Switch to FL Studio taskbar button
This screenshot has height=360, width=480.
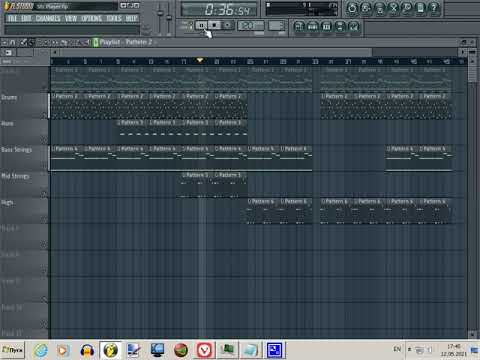point(111,350)
